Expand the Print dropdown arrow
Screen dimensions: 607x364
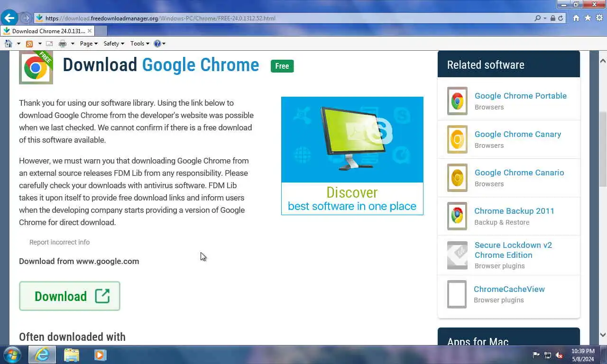pos(73,44)
